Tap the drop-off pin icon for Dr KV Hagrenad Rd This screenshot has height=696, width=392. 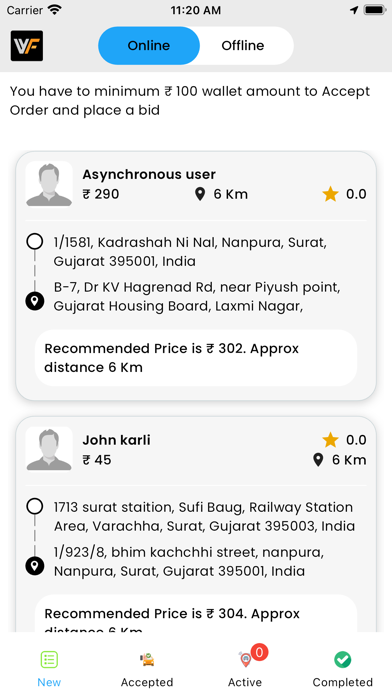coord(35,301)
